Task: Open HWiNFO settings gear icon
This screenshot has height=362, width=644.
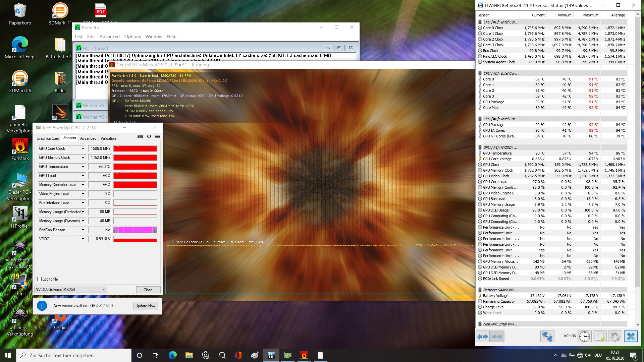Action: [x=615, y=336]
